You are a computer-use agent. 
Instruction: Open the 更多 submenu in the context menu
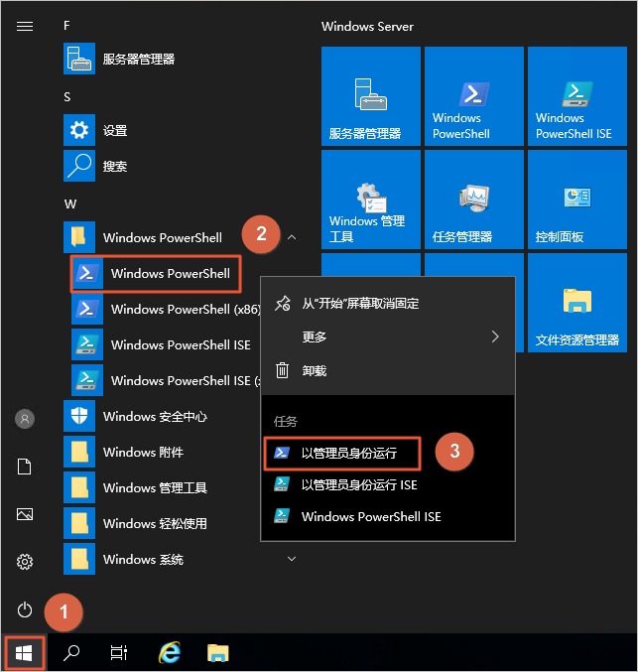387,336
